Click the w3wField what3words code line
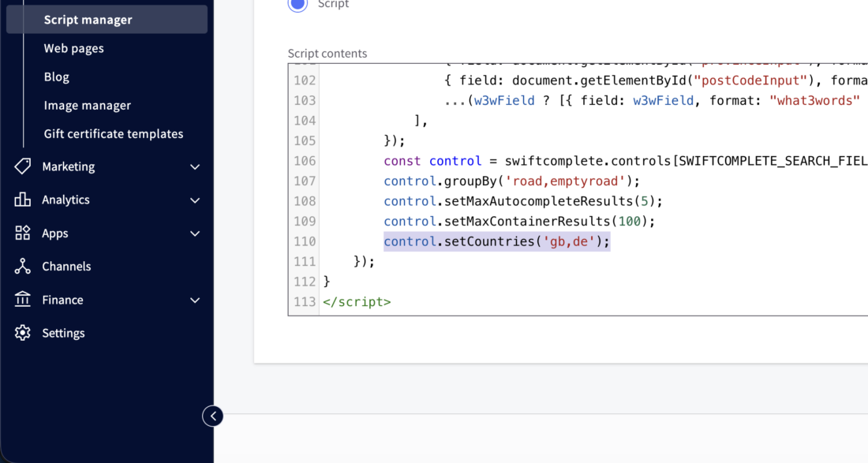 point(652,101)
